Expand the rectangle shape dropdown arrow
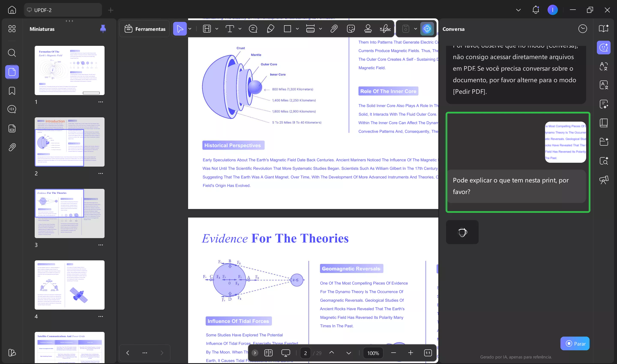Image resolution: width=617 pixels, height=364 pixels. coord(297,29)
